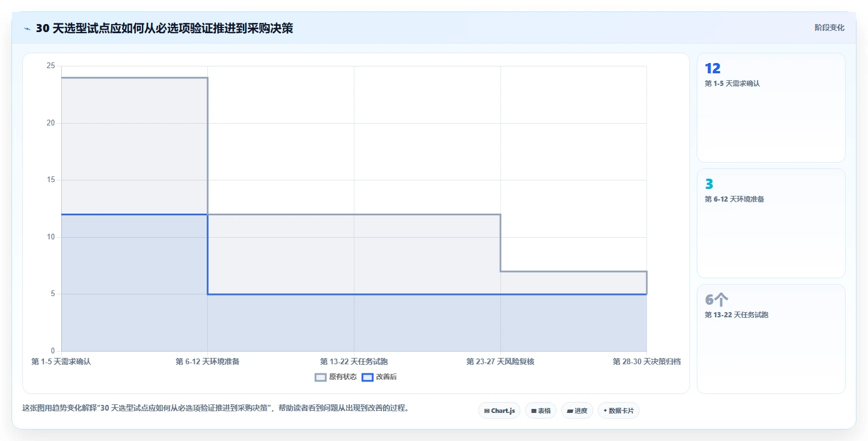868x441 pixels.
Task: Click y-axis tick label 0
Action: click(x=53, y=351)
